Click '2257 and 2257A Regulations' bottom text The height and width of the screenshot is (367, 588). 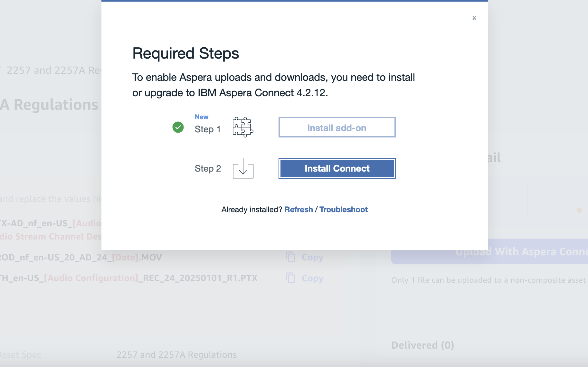tap(176, 355)
